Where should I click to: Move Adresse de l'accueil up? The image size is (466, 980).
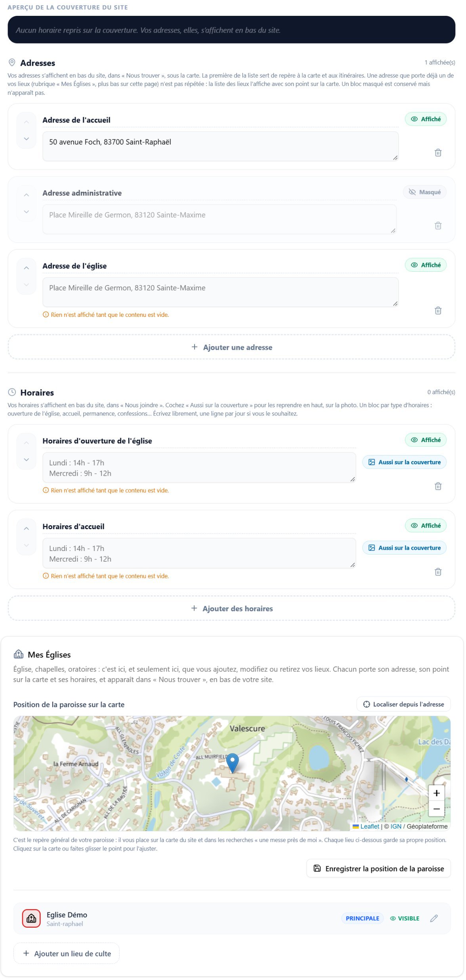pyautogui.click(x=27, y=122)
